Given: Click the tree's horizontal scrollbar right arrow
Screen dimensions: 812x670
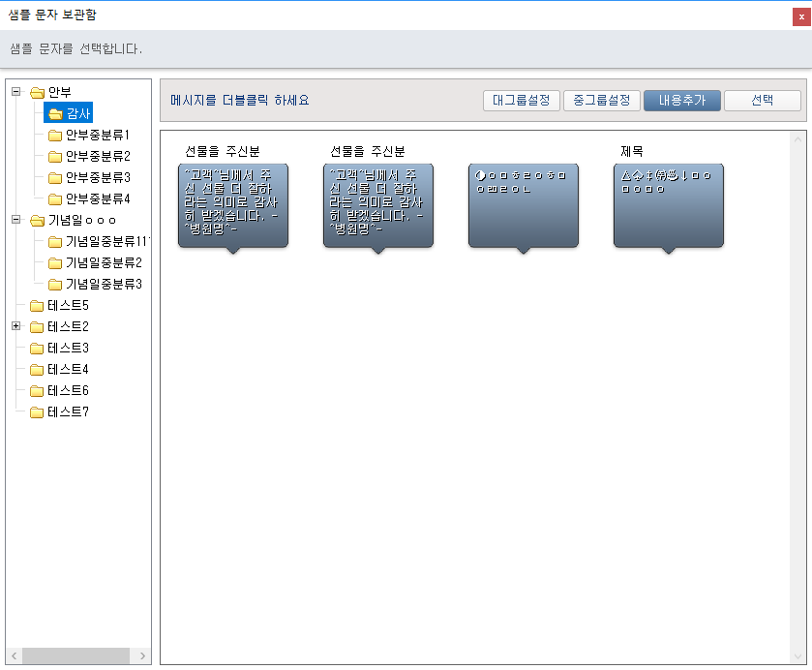Looking at the screenshot, I should click(x=143, y=656).
